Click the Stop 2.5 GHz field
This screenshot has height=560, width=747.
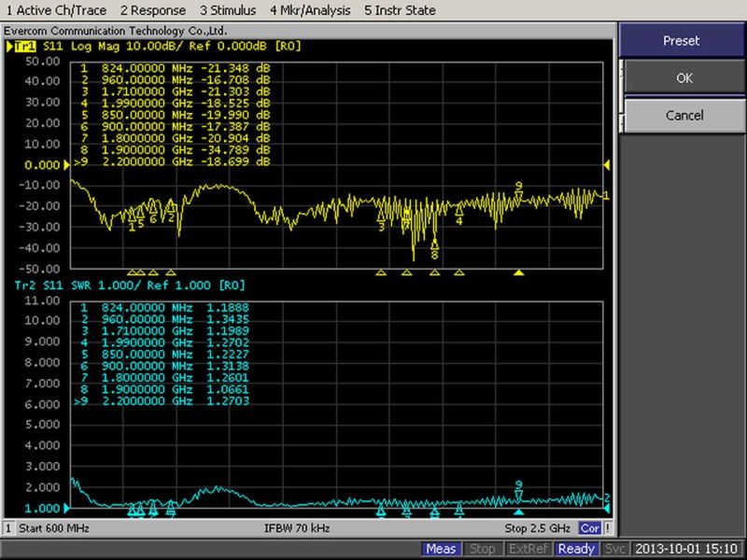pyautogui.click(x=538, y=528)
